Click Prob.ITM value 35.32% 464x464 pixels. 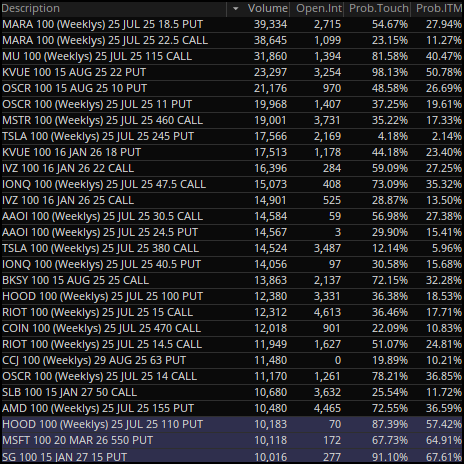(x=444, y=184)
